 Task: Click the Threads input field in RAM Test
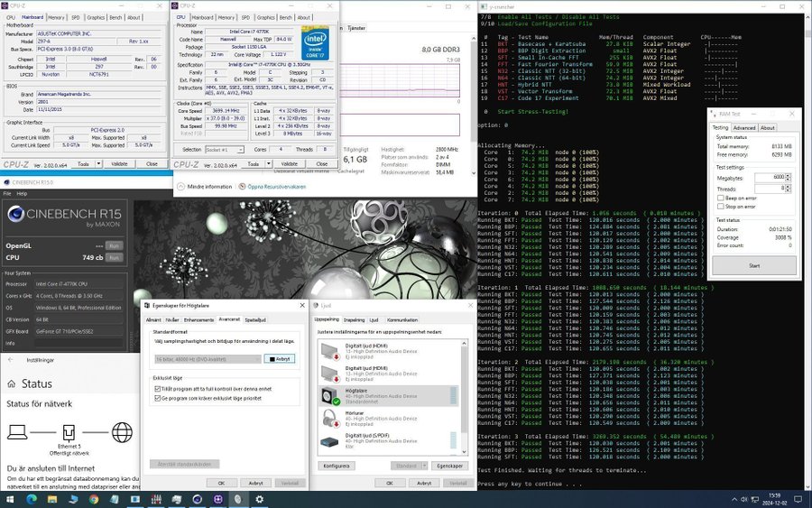[x=770, y=189]
